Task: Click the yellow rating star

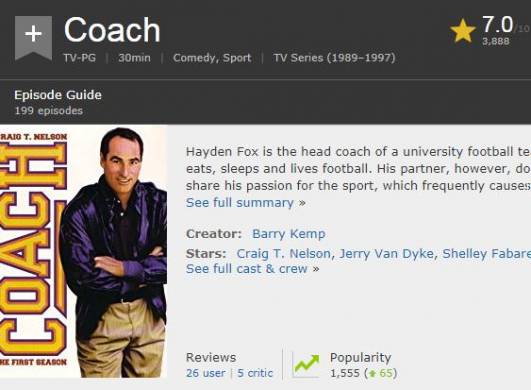Action: [x=463, y=31]
